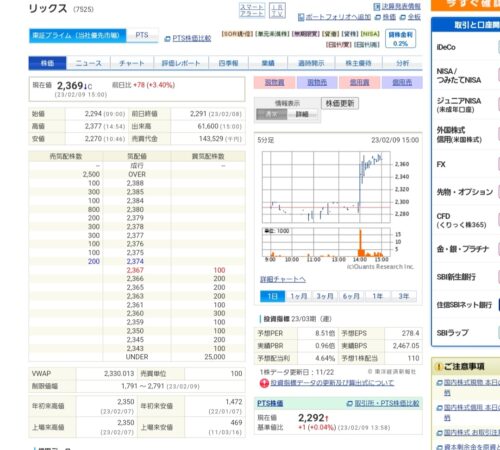This screenshot has height=450, width=500.
Task: Select the 東証プライム market tab
Action: pos(77,35)
